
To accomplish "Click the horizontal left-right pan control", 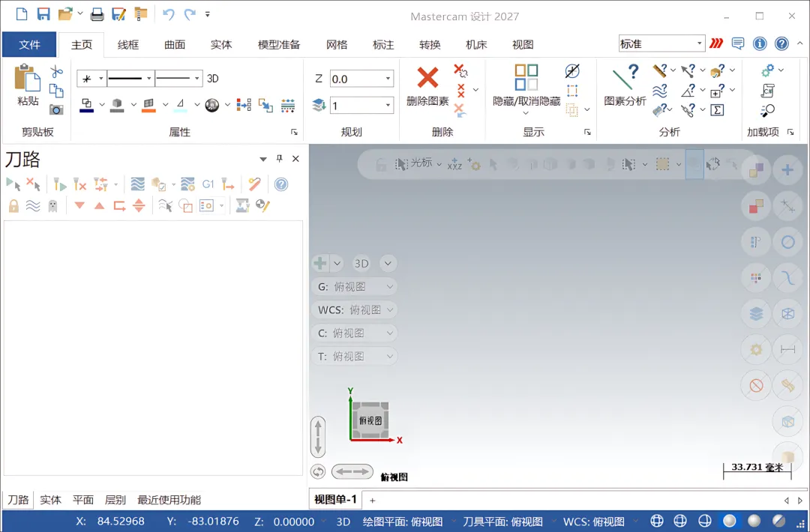I will tap(352, 471).
